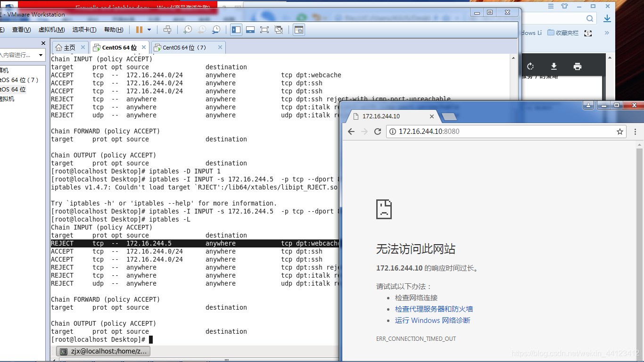Print the PDF in background viewer
This screenshot has width=644, height=362.
click(578, 66)
